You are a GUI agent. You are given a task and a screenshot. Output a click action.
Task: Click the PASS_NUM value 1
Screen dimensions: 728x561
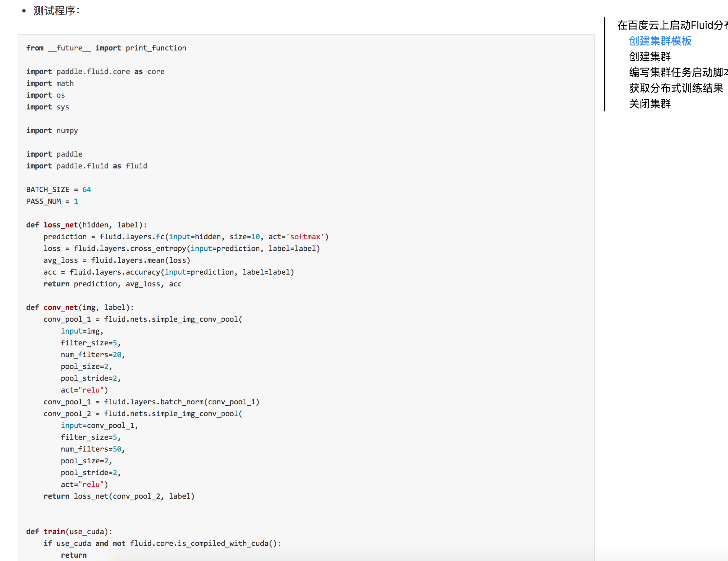point(76,201)
